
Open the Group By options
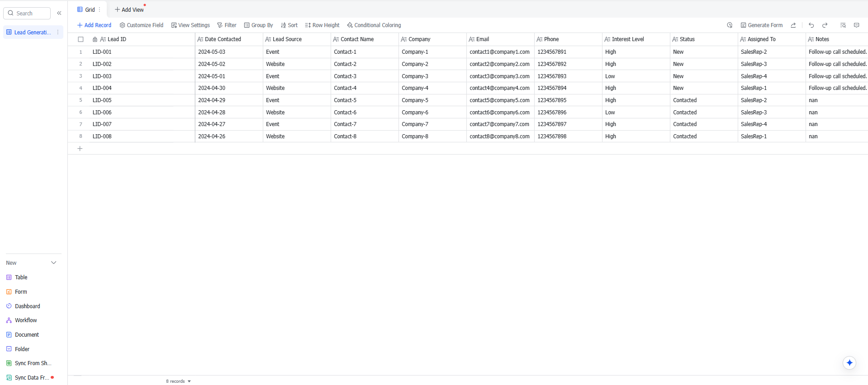pyautogui.click(x=259, y=25)
